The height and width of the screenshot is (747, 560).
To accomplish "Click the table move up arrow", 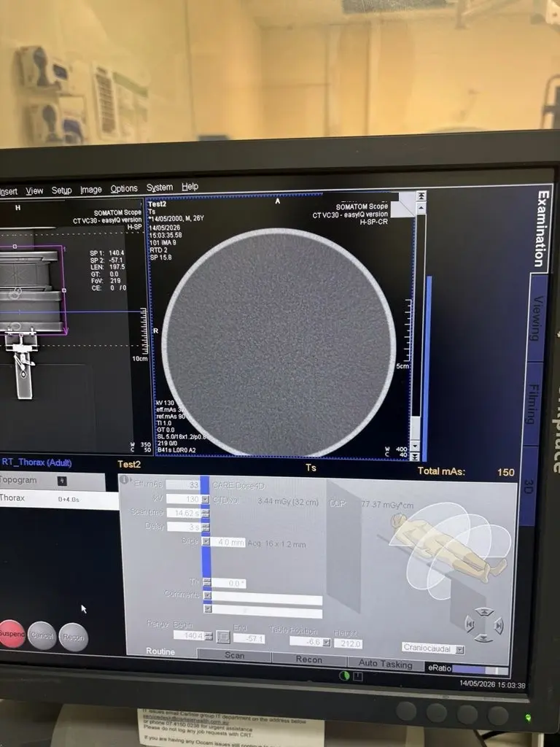I will [x=484, y=612].
